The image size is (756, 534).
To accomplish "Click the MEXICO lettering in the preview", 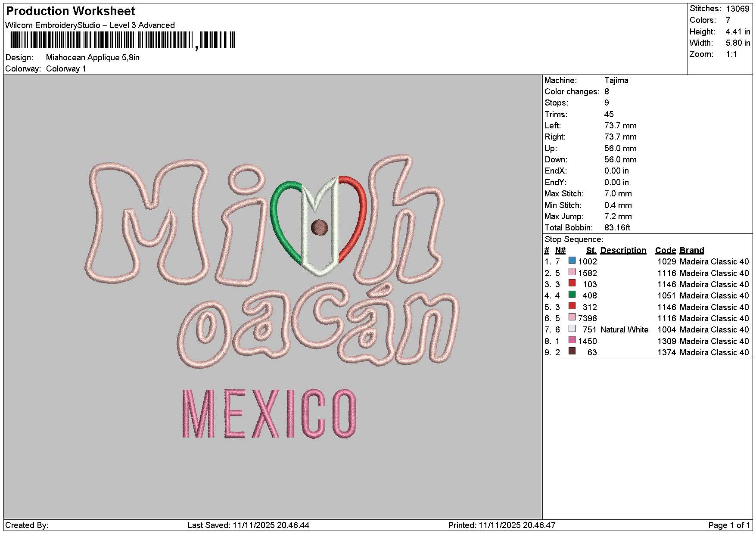I will [270, 413].
